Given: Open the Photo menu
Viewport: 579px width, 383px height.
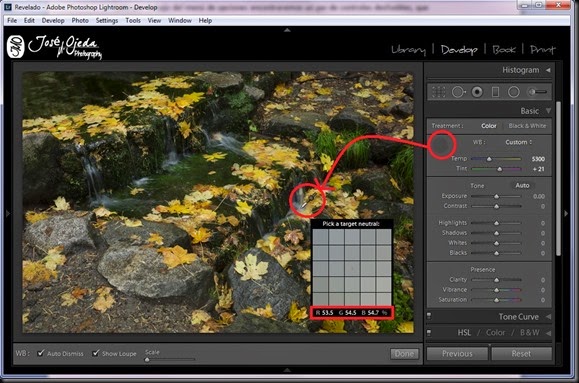Looking at the screenshot, I should tap(80, 20).
